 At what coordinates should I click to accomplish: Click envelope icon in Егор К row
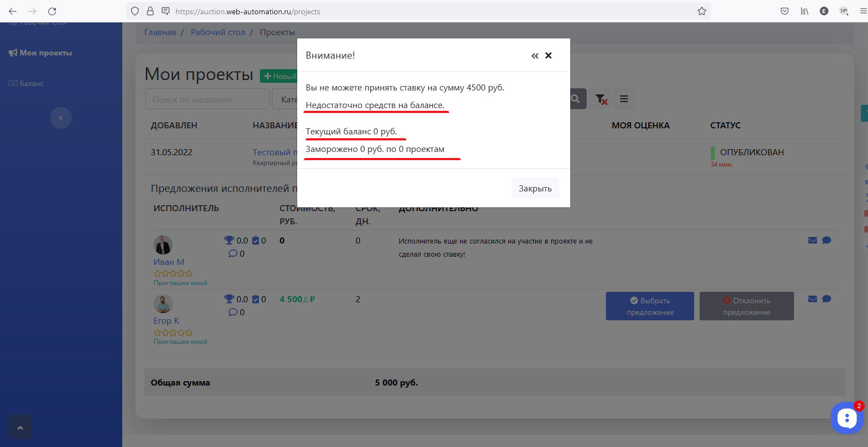tap(813, 299)
